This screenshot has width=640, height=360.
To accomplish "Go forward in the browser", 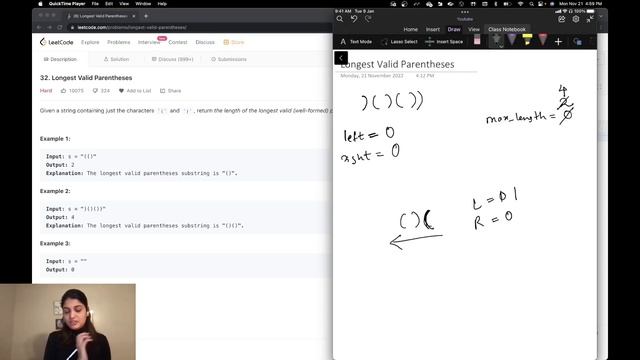I will pos(49,27).
